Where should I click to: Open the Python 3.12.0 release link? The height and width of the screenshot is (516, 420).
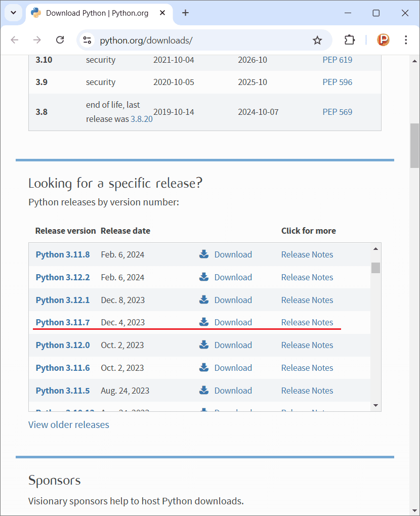coord(63,345)
